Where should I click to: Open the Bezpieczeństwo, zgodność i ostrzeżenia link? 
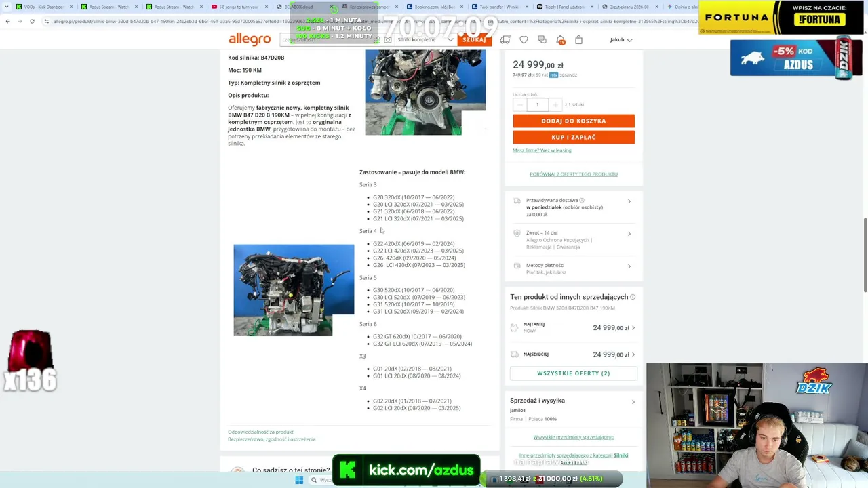click(x=271, y=439)
